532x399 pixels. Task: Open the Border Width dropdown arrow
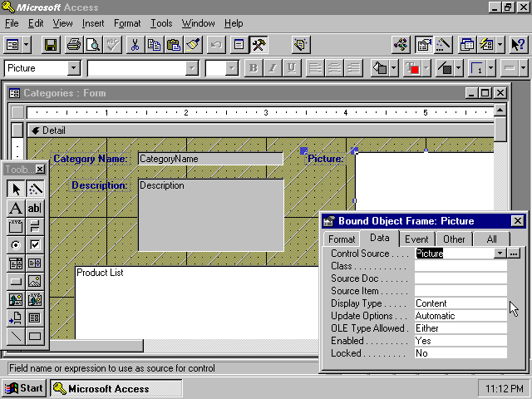tap(491, 68)
